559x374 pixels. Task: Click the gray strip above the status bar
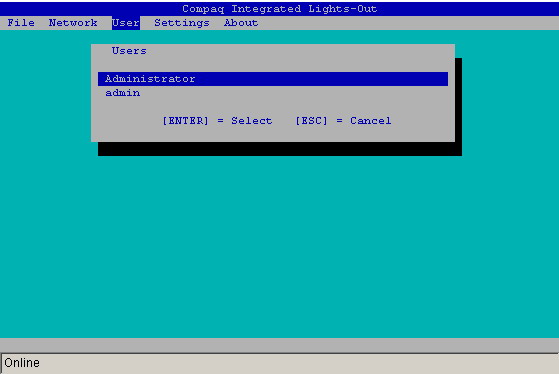tap(280, 345)
